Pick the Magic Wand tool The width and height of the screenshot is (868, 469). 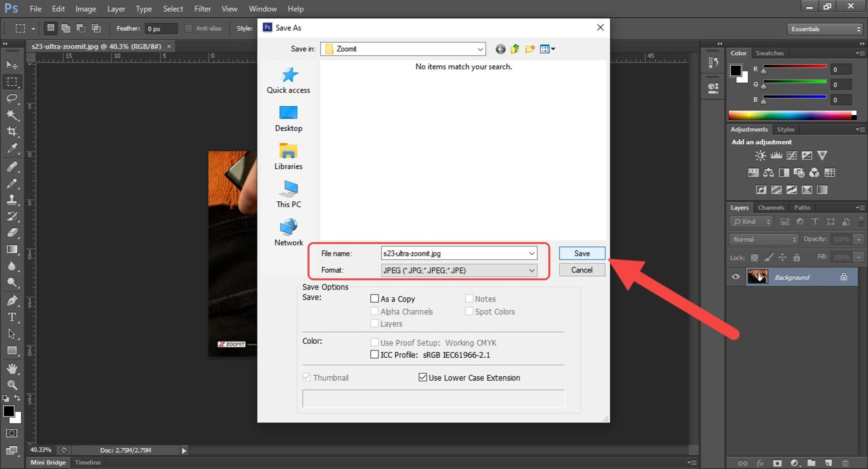[12, 115]
